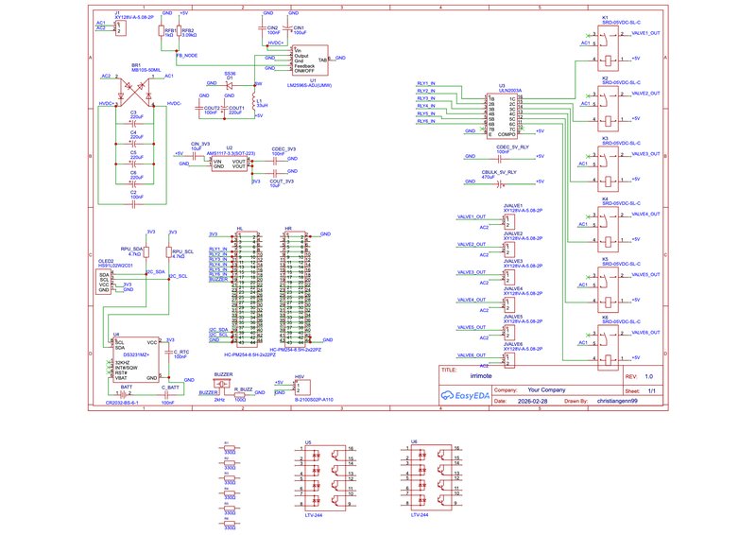Select the BATT CR2032 battery symbol
Screen dimensions: 756x535
[123, 393]
